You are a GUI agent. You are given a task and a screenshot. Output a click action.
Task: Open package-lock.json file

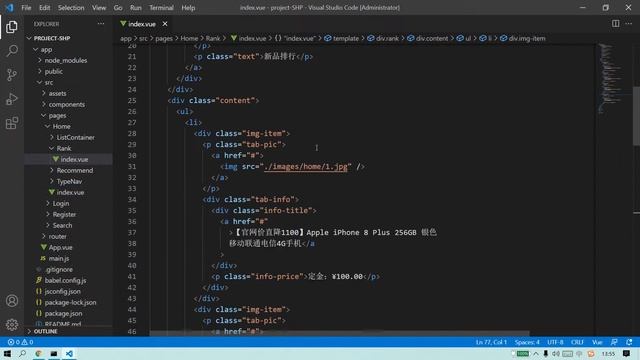click(70, 302)
